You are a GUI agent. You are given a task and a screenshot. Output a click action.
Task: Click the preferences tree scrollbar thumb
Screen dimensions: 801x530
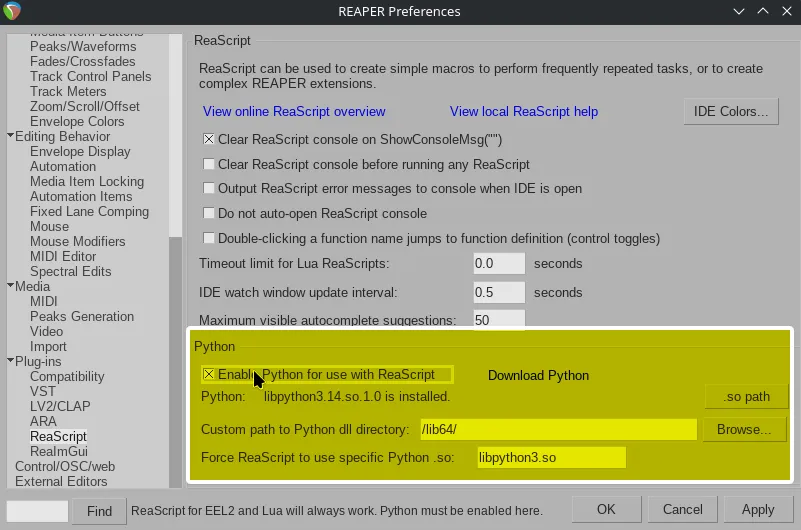(x=175, y=362)
